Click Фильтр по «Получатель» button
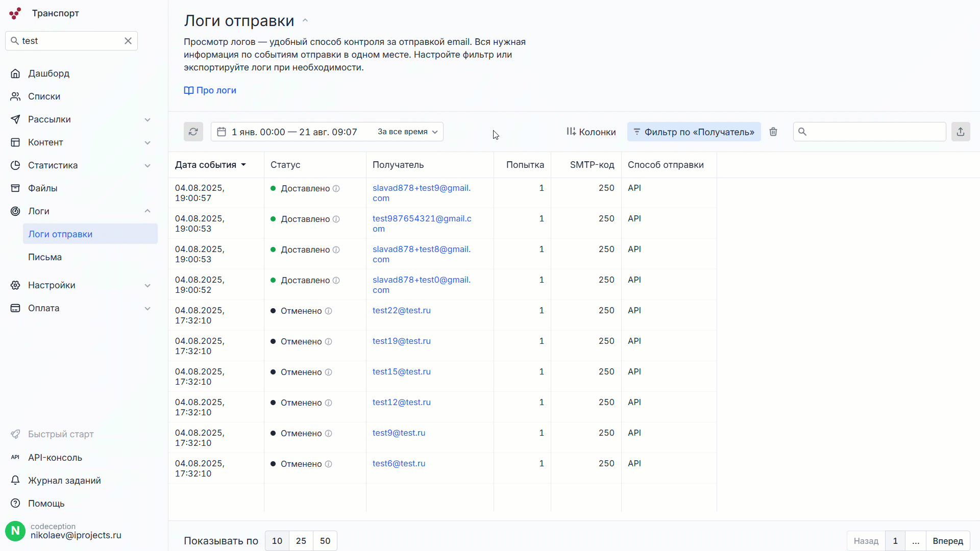Viewport: 980px width, 551px height. 694,132
